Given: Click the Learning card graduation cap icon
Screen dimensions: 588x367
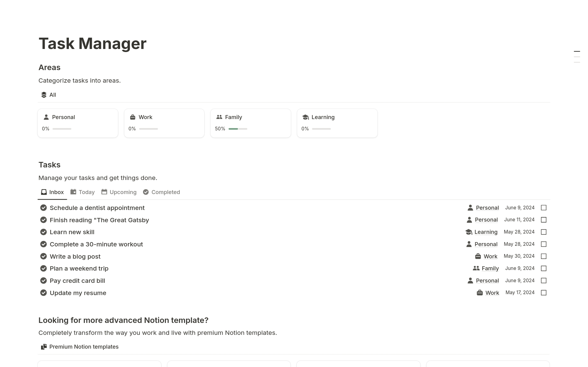Looking at the screenshot, I should tap(305, 117).
